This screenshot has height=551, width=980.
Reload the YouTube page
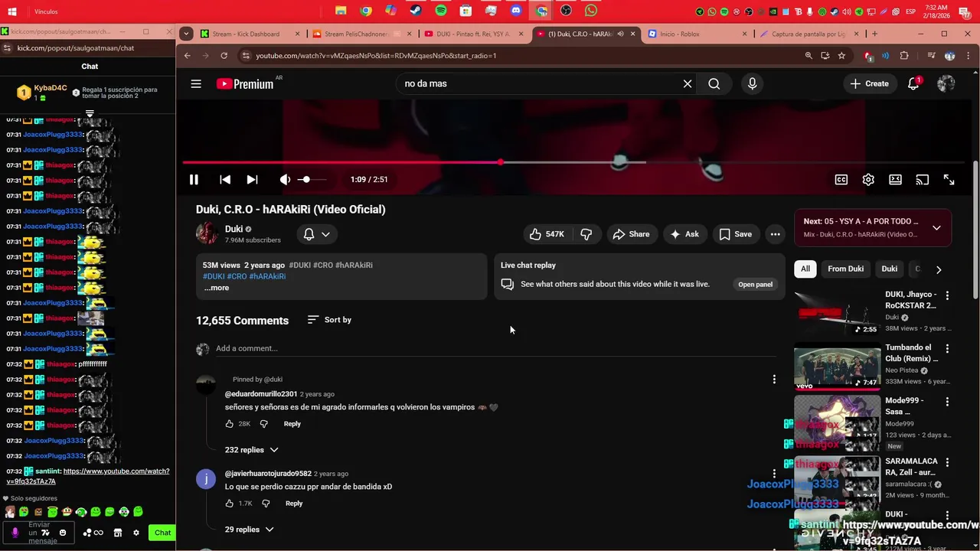[x=224, y=56]
